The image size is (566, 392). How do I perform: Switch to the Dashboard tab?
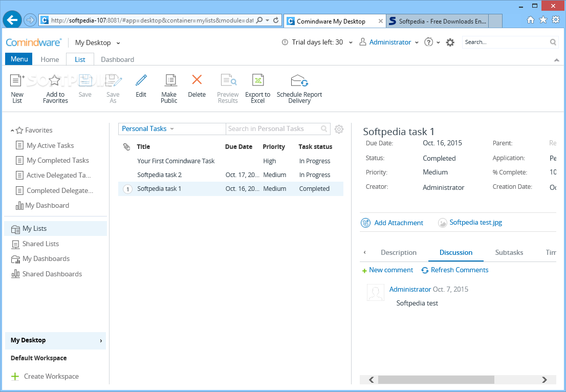117,59
